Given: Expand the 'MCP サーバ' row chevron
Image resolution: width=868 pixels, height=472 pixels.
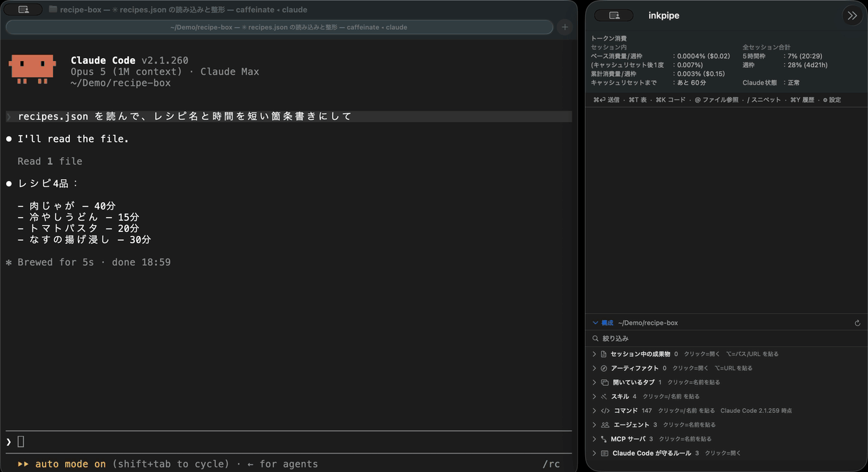Looking at the screenshot, I should coord(595,439).
